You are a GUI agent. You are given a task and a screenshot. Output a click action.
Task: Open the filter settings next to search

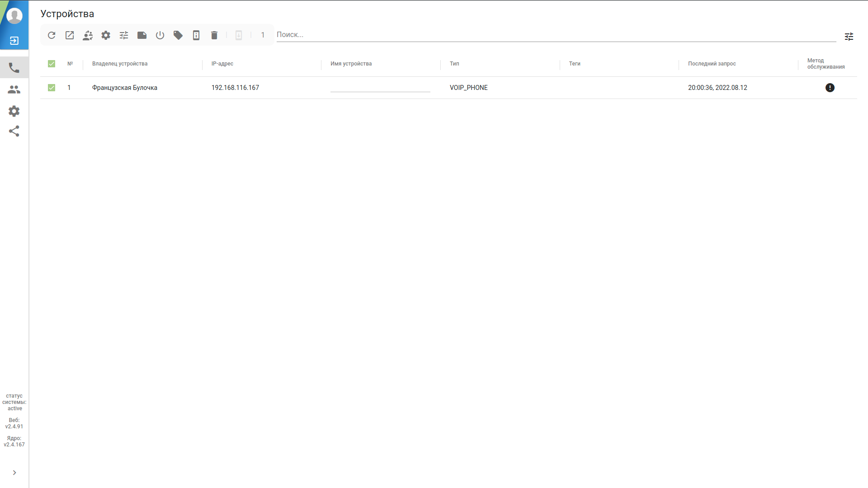tap(849, 37)
